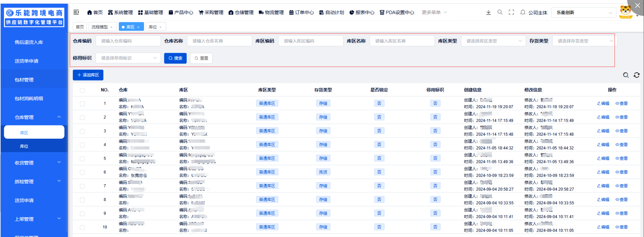Screen dimensions: 644x237
Task: Close the 流程模型 tab
Action: [x=111, y=27]
